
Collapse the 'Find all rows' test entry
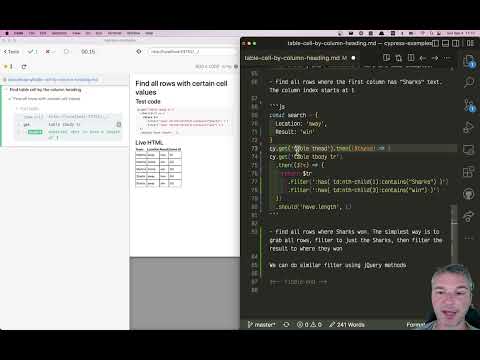46,99
